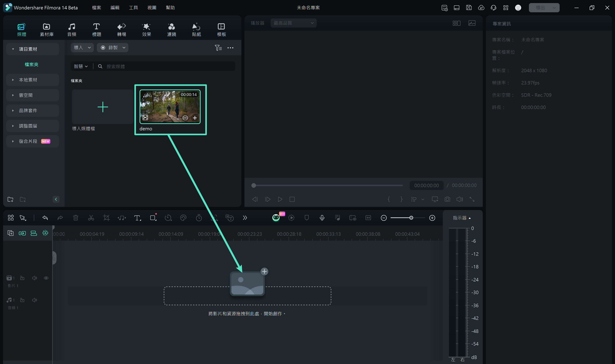Open the media filter and sort icon

218,48
